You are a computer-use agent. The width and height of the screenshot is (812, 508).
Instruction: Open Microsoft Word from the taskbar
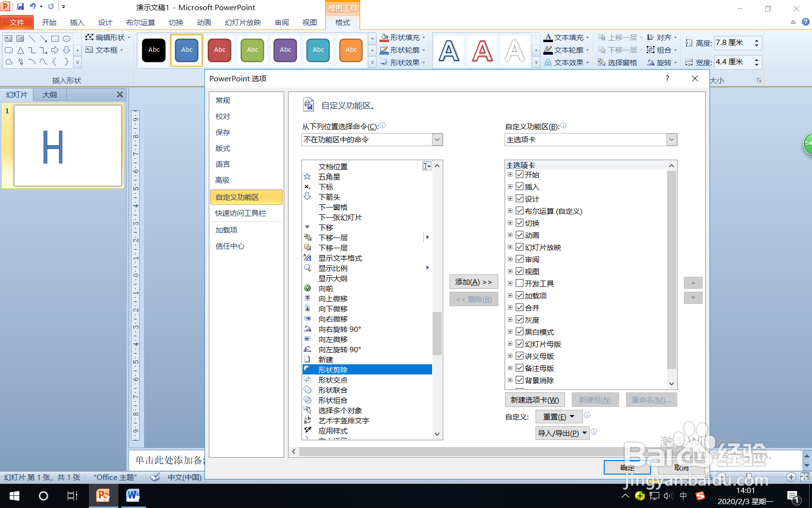click(132, 496)
